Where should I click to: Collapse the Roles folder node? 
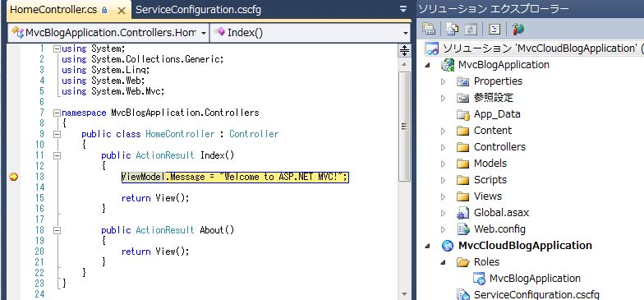444,262
